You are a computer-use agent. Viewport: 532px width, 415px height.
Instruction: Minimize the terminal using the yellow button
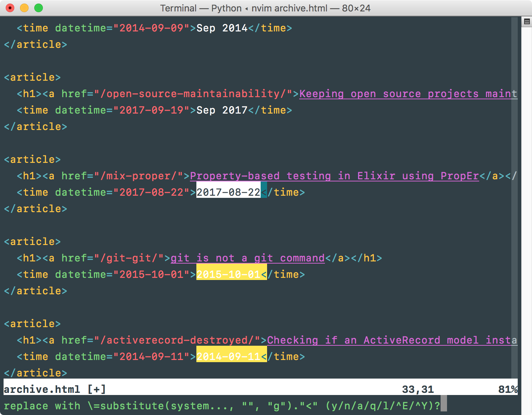pos(24,8)
